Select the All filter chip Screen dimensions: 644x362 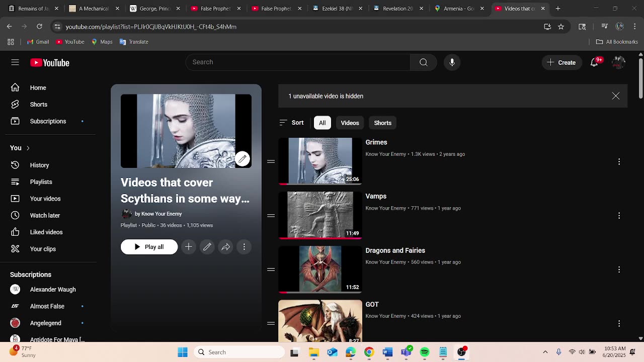322,123
